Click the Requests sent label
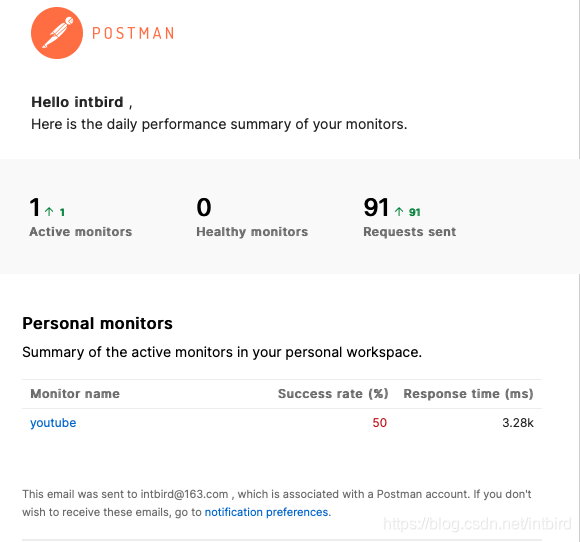 coord(409,232)
